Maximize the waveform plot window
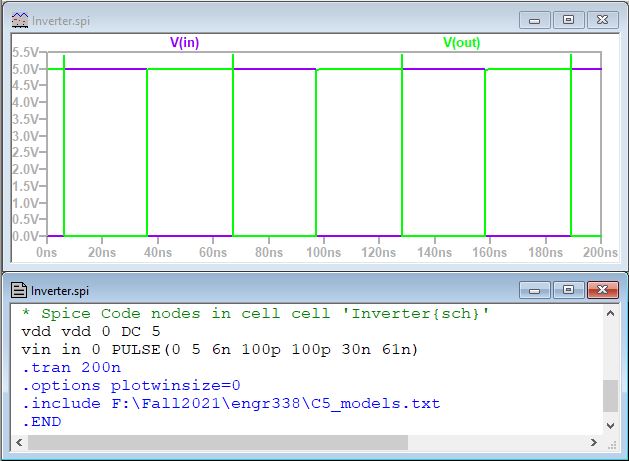This screenshot has width=629, height=461. (x=568, y=19)
